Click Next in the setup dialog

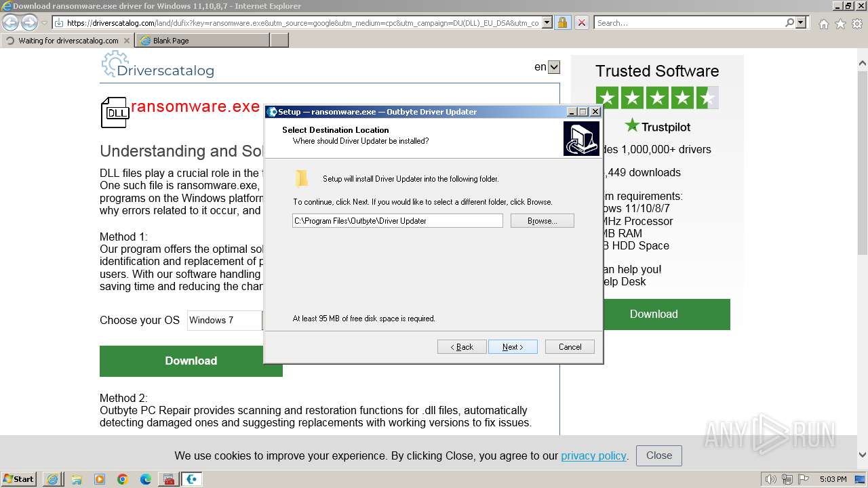513,346
